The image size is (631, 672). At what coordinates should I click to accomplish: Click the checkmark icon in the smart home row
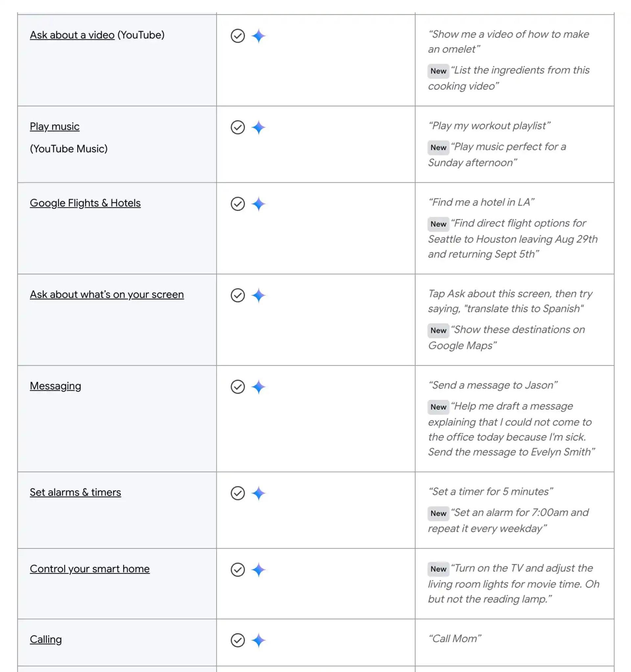coord(238,569)
